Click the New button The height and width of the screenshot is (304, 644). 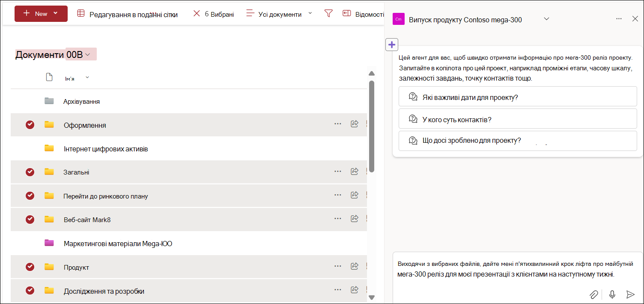pos(41,14)
